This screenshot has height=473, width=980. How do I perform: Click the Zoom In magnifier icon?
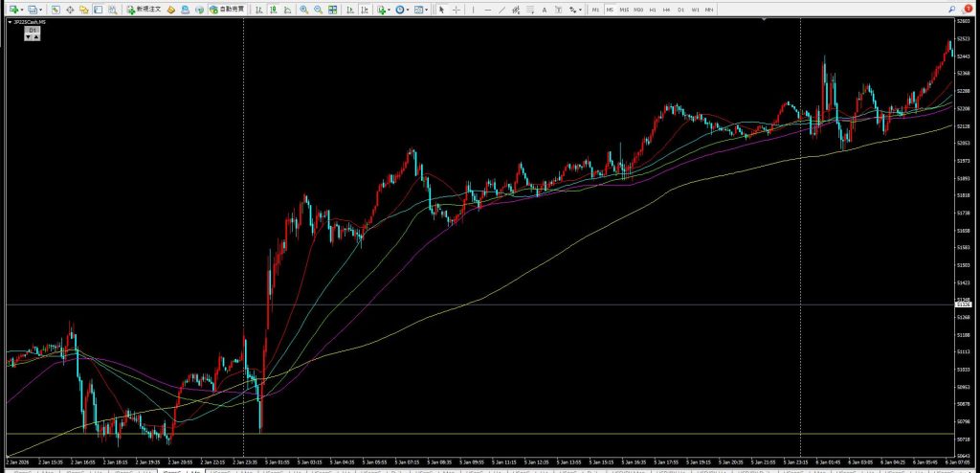(x=303, y=9)
